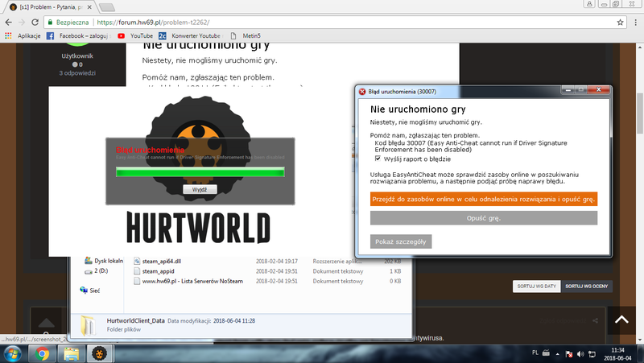Select the steam_api64.dll file
Image resolution: width=644 pixels, height=363 pixels.
(162, 261)
